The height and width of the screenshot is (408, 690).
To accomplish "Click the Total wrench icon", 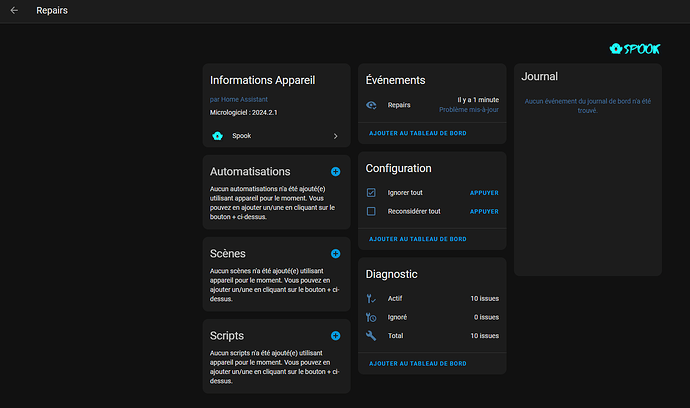I will 371,335.
